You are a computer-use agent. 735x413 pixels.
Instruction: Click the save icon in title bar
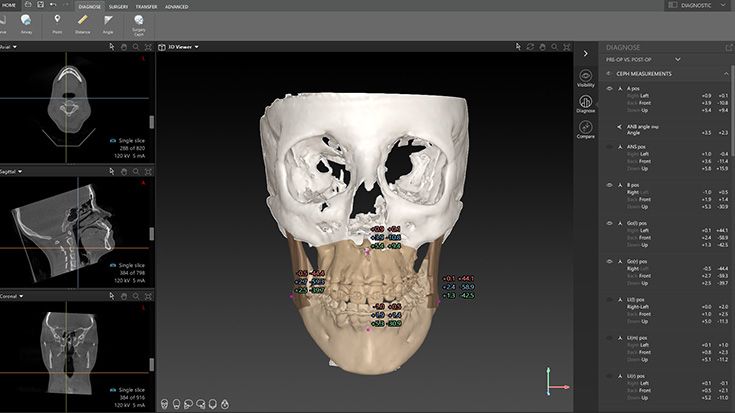[x=39, y=5]
